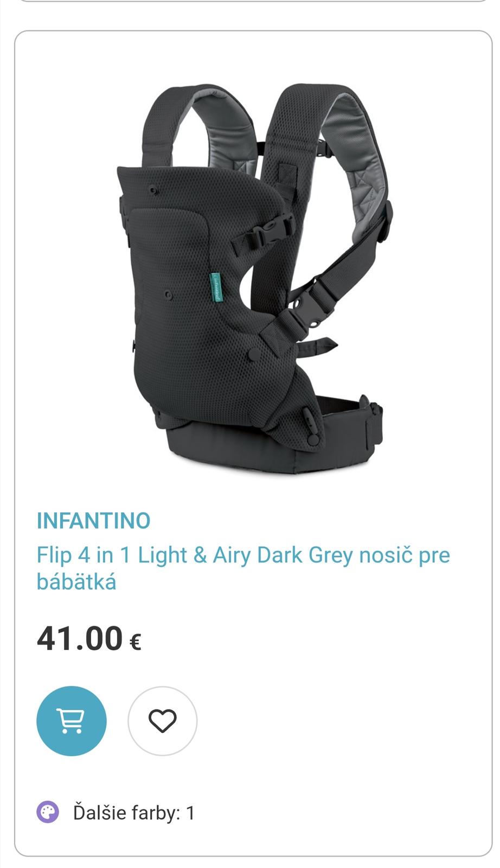Tap the shopping cart symbol in blue circle
Screen dimensions: 500x868
72,721
